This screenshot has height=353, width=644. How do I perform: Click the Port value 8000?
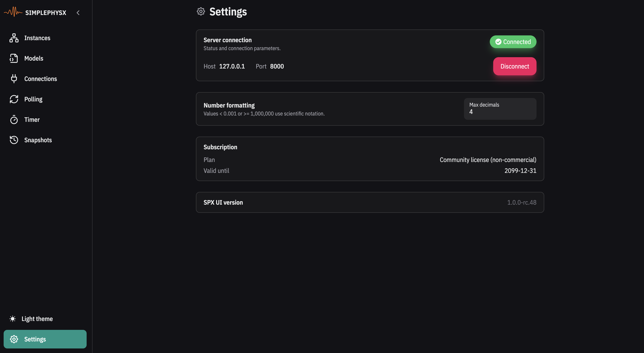click(277, 66)
